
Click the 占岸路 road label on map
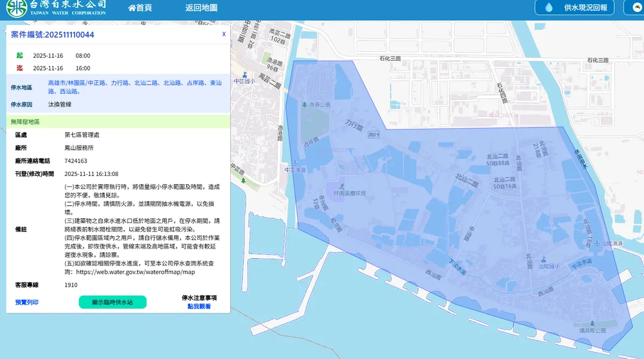click(311, 142)
